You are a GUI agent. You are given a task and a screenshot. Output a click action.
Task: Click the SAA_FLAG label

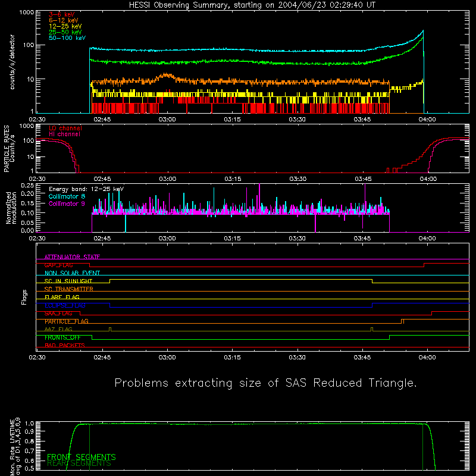(x=58, y=314)
